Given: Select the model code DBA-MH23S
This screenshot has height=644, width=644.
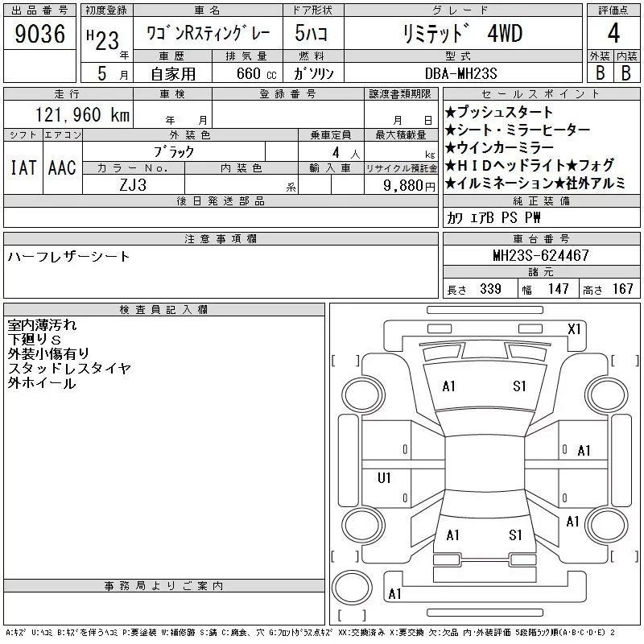Looking at the screenshot, I should click(460, 73).
